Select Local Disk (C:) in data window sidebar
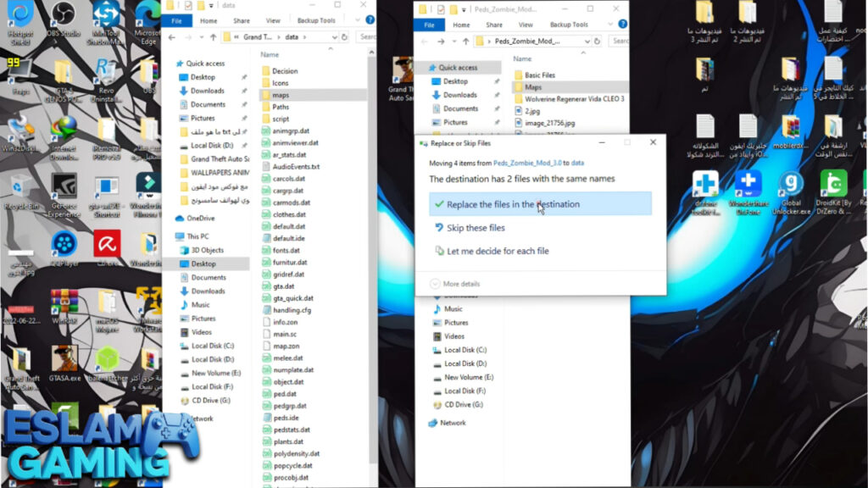The image size is (868, 488). click(x=212, y=346)
